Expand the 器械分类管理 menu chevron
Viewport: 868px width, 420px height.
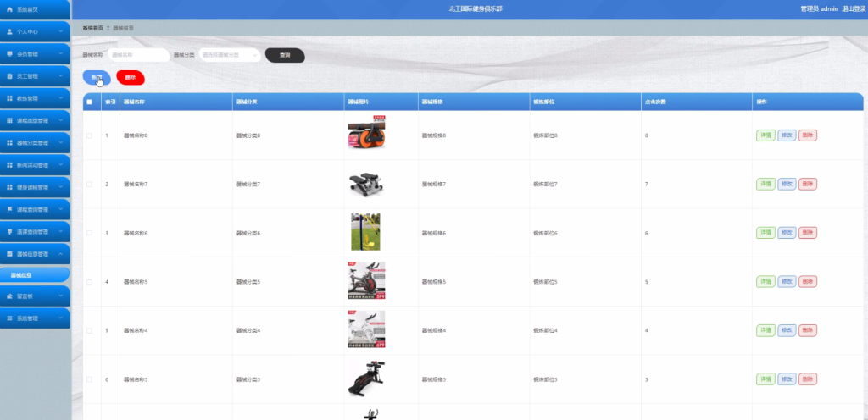click(61, 142)
